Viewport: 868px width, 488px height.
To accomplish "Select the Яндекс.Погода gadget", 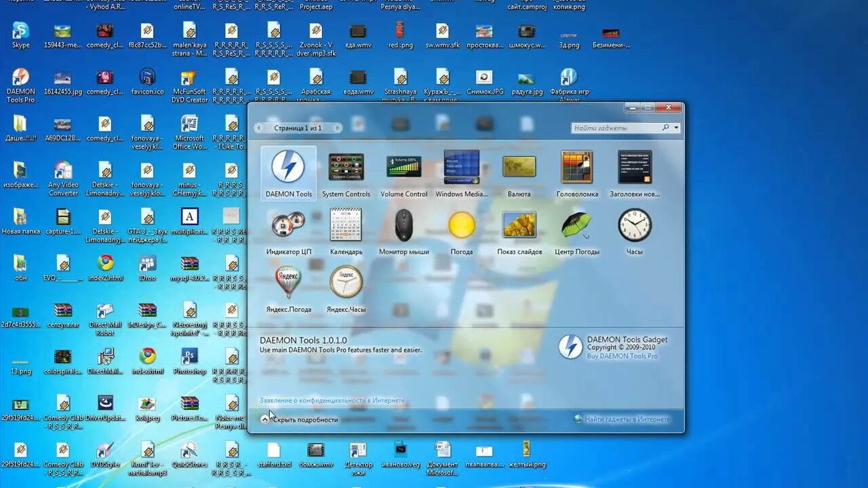I will (x=289, y=289).
